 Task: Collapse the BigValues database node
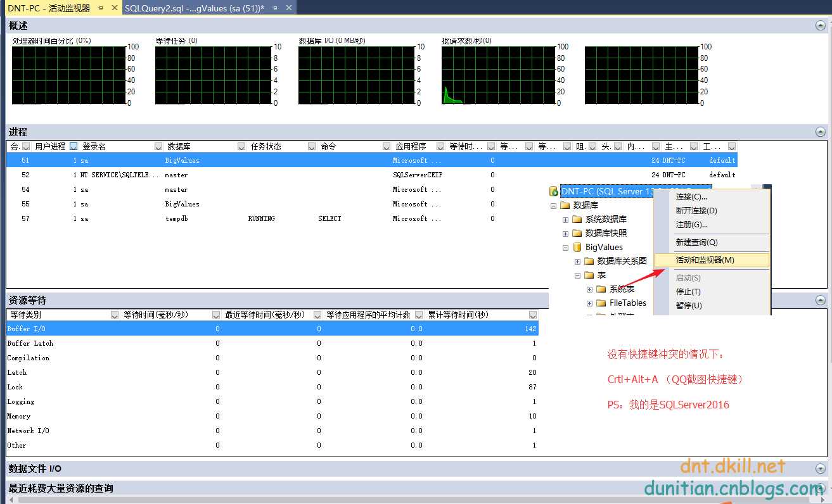point(566,247)
